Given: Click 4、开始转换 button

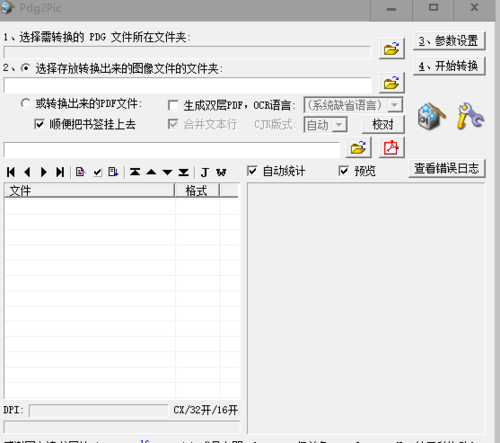Looking at the screenshot, I should pyautogui.click(x=449, y=66).
